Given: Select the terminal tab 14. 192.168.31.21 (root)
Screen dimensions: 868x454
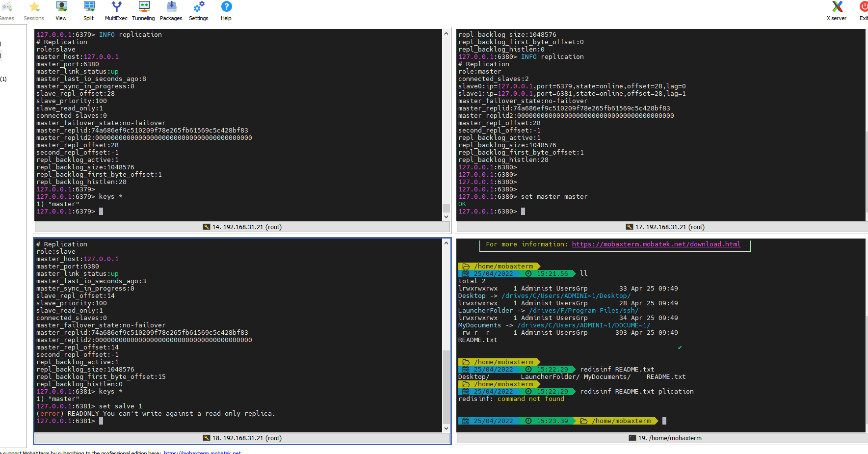Looking at the screenshot, I should [x=242, y=227].
